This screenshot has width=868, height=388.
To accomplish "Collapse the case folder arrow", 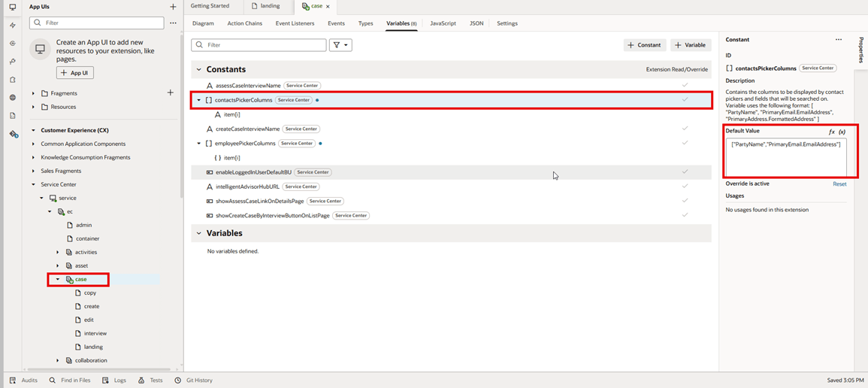I will coord(58,280).
